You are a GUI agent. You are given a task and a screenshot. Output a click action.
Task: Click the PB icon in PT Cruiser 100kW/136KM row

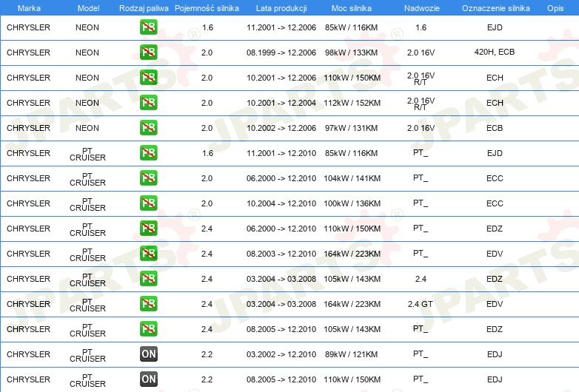(149, 203)
